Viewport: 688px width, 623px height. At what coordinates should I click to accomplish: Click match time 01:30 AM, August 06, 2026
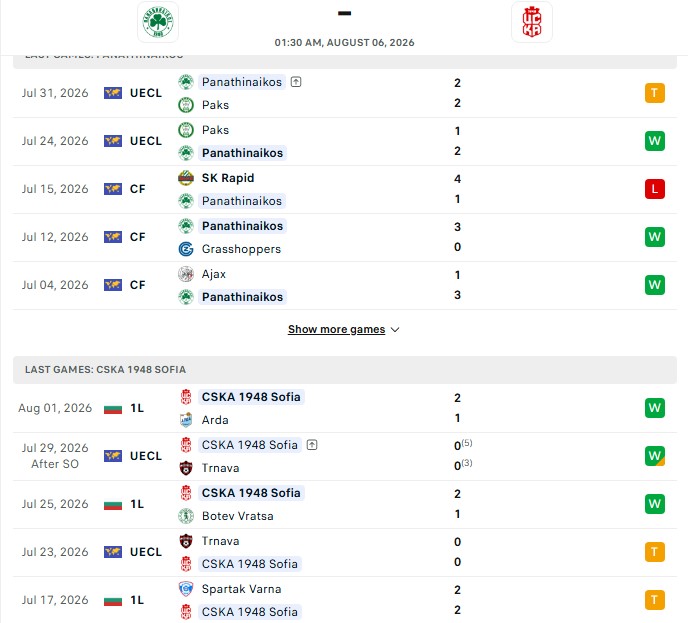pyautogui.click(x=344, y=43)
